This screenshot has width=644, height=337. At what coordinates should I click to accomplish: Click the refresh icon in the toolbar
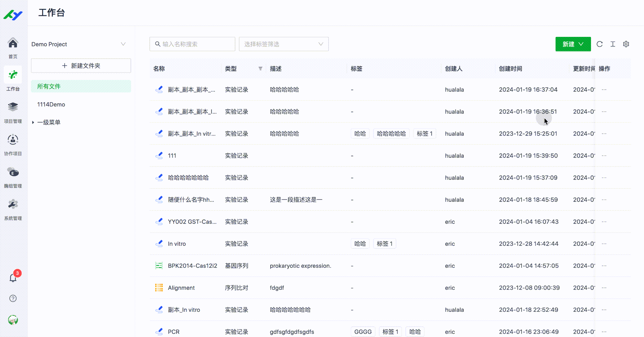pyautogui.click(x=599, y=44)
